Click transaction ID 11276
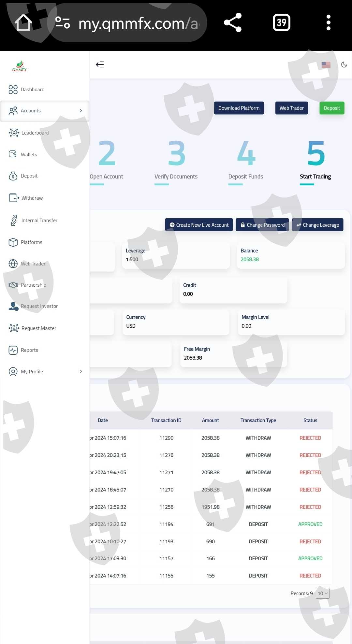Screen dimensions: 352x644 [x=166, y=455]
